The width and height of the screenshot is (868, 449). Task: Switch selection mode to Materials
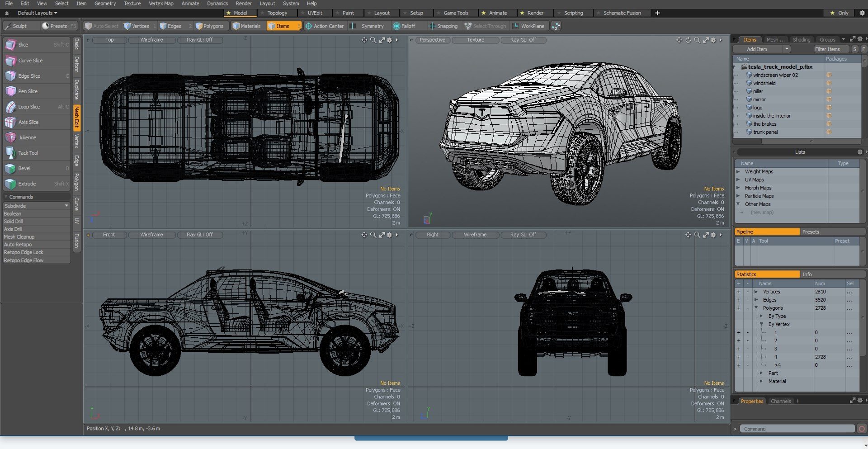pos(247,26)
